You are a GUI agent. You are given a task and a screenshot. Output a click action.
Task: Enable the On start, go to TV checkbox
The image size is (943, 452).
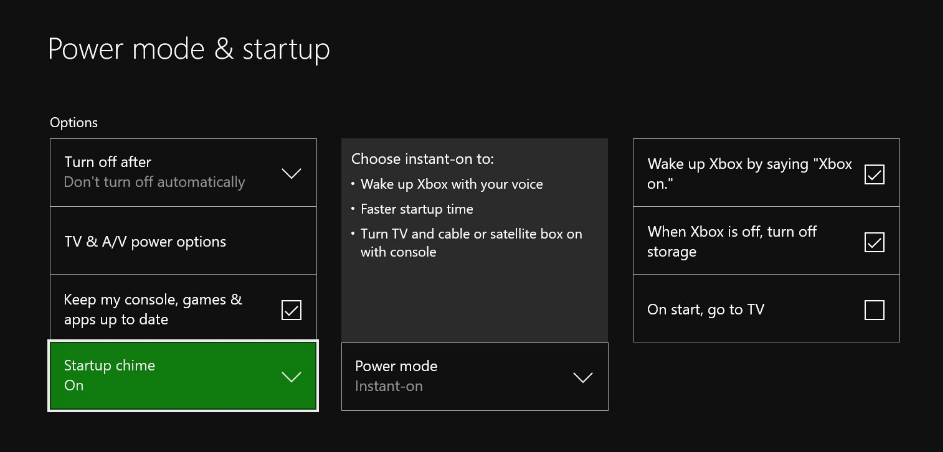(x=874, y=310)
